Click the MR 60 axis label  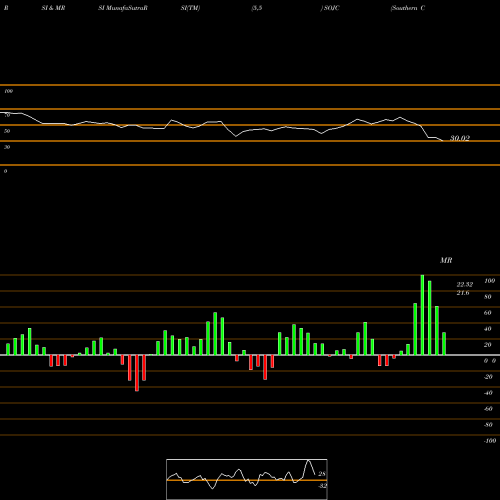(x=488, y=313)
